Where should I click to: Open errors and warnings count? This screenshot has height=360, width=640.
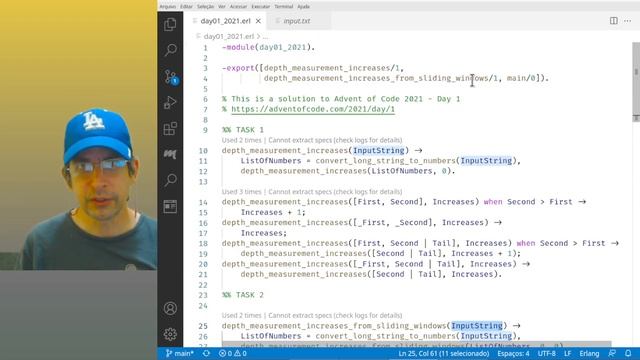click(x=233, y=353)
